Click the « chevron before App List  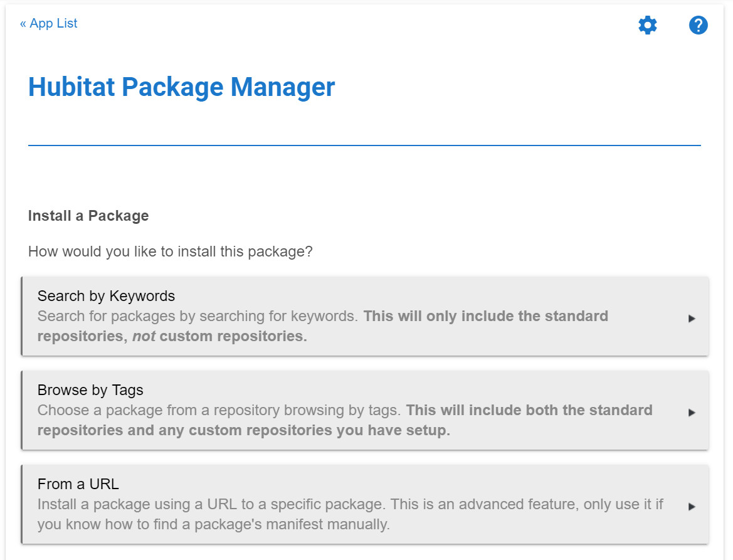[23, 24]
